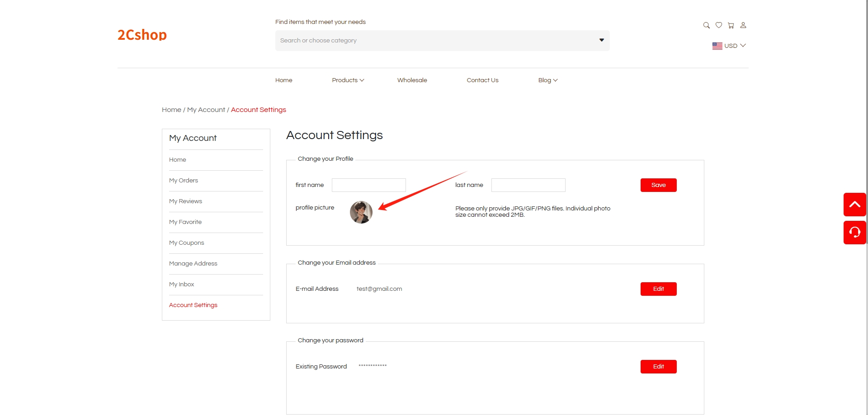Open Contact Us from the navigation
The width and height of the screenshot is (868, 415).
tap(482, 80)
